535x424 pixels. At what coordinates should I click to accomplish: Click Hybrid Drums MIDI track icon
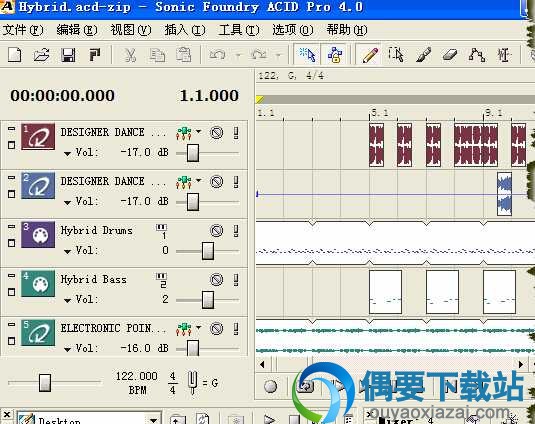click(38, 235)
